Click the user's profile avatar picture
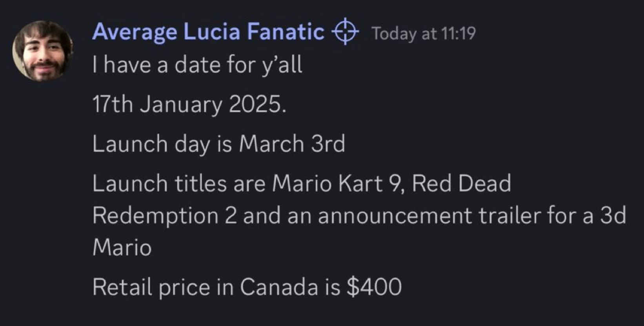Viewport: 644px width, 326px height. (x=43, y=51)
